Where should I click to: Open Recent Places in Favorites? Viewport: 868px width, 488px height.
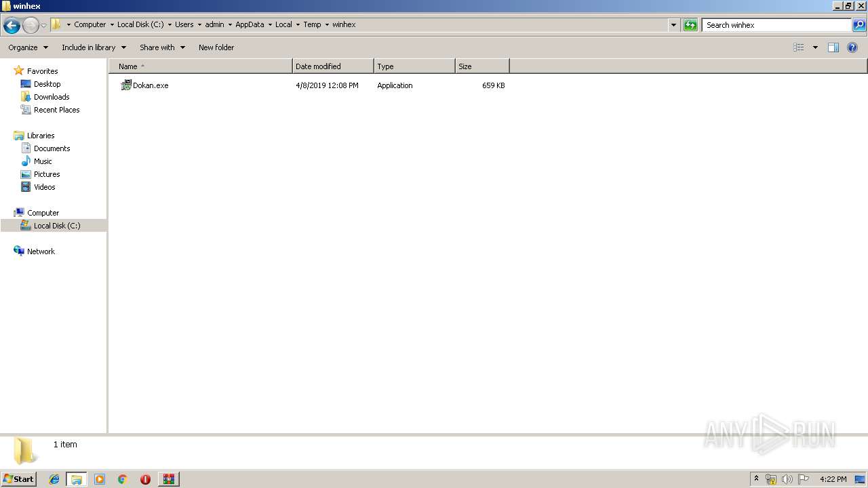pos(57,110)
